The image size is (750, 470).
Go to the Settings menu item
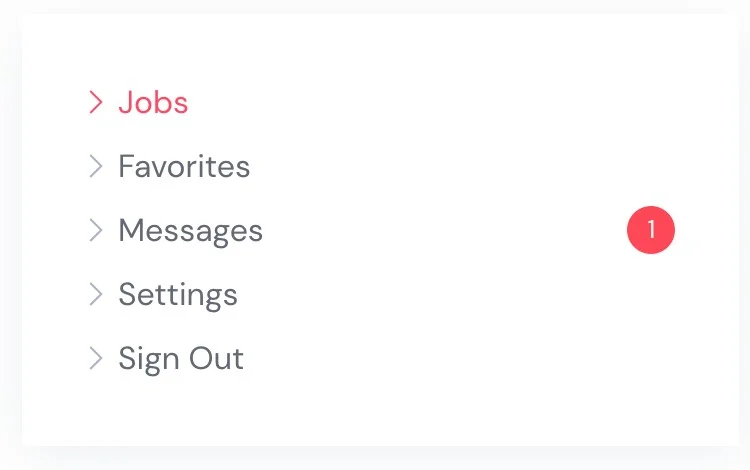(x=178, y=294)
